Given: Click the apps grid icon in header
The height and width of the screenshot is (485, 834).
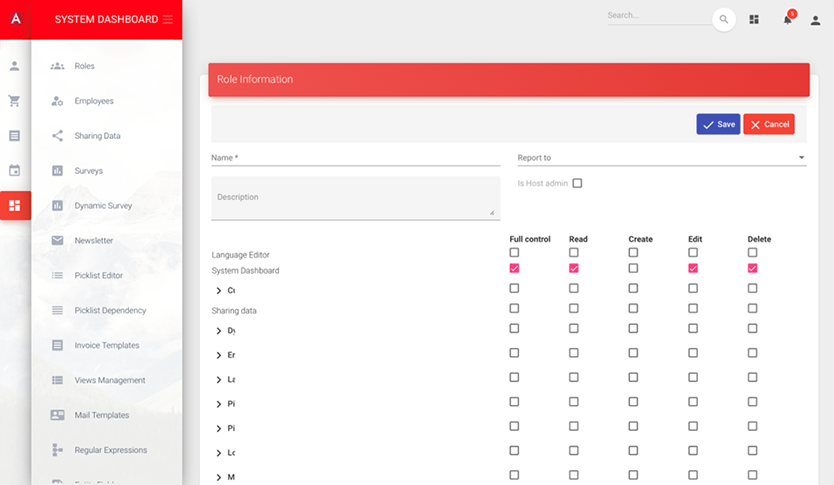Looking at the screenshot, I should 754,20.
